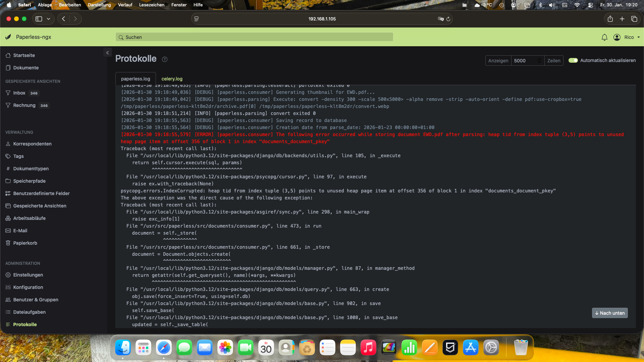Image resolution: width=644 pixels, height=362 pixels.
Task: Open Arbeitsabläufe workflows in sidebar
Action: click(29, 218)
